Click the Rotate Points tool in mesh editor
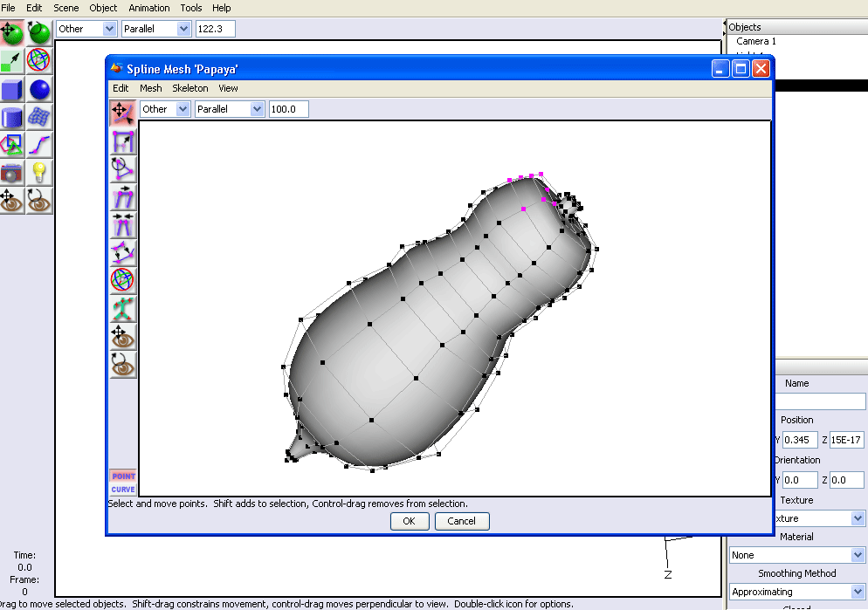Image resolution: width=868 pixels, height=610 pixels. [122, 168]
